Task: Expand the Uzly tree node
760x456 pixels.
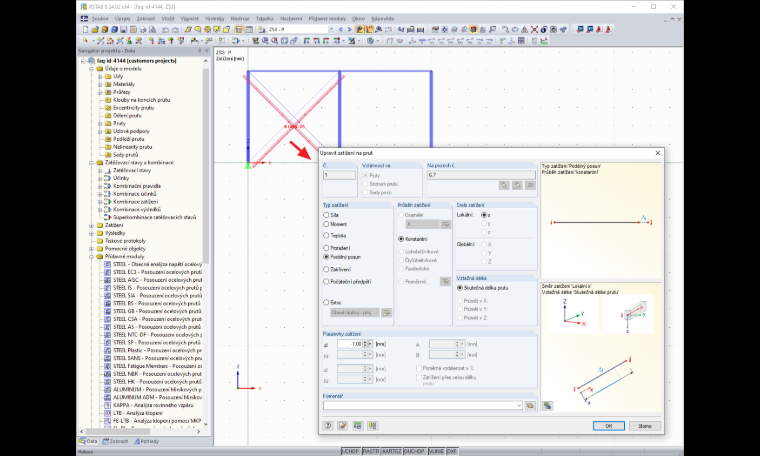Action: [x=100, y=77]
